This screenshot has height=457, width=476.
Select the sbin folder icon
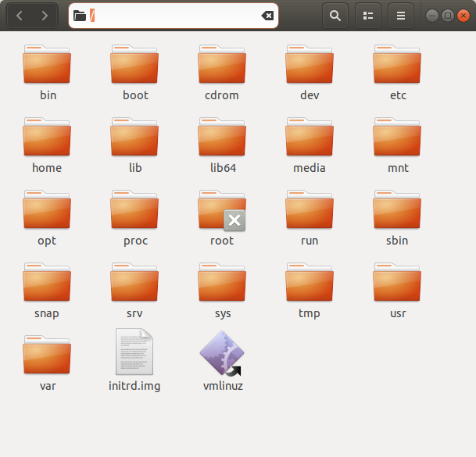point(397,209)
